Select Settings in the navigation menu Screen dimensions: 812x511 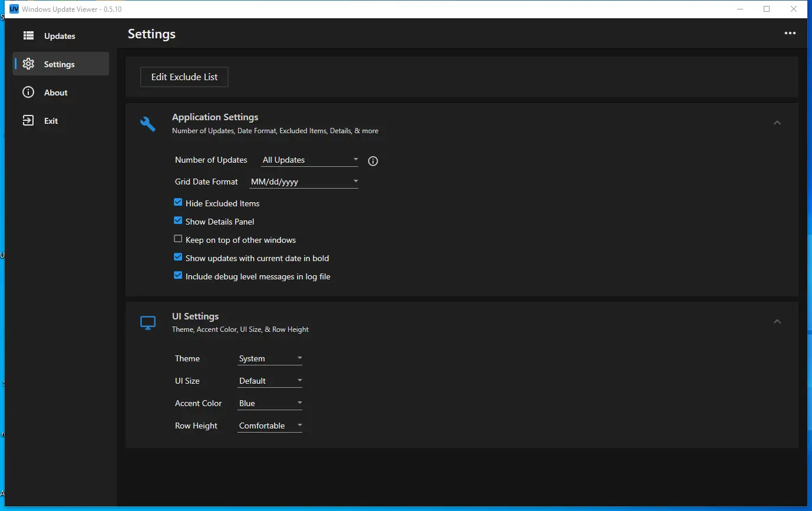[x=61, y=64]
